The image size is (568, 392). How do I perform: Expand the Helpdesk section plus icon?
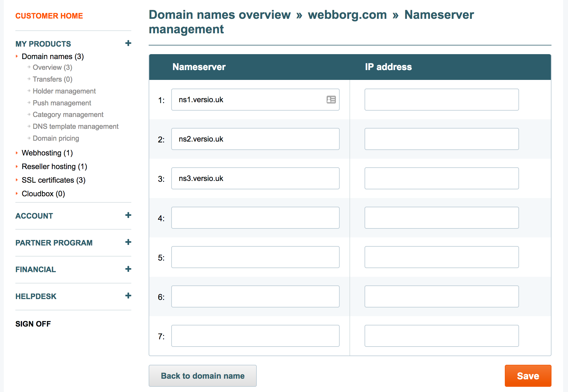[128, 296]
